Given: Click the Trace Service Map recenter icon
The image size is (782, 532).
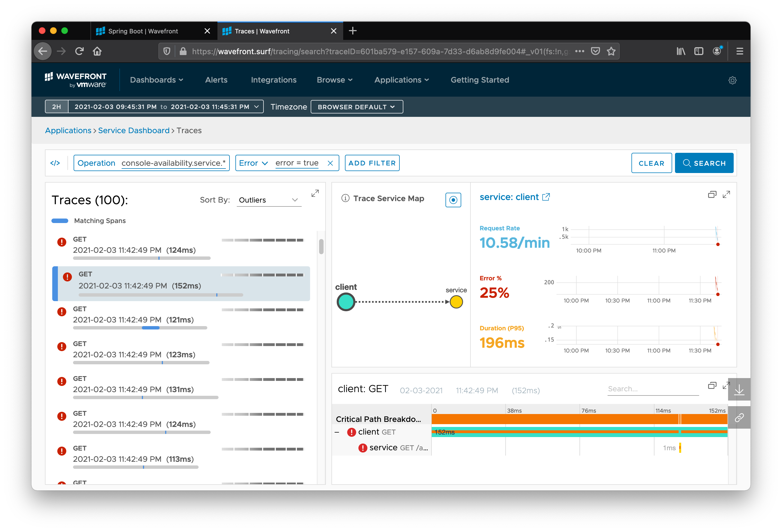Looking at the screenshot, I should (x=453, y=200).
